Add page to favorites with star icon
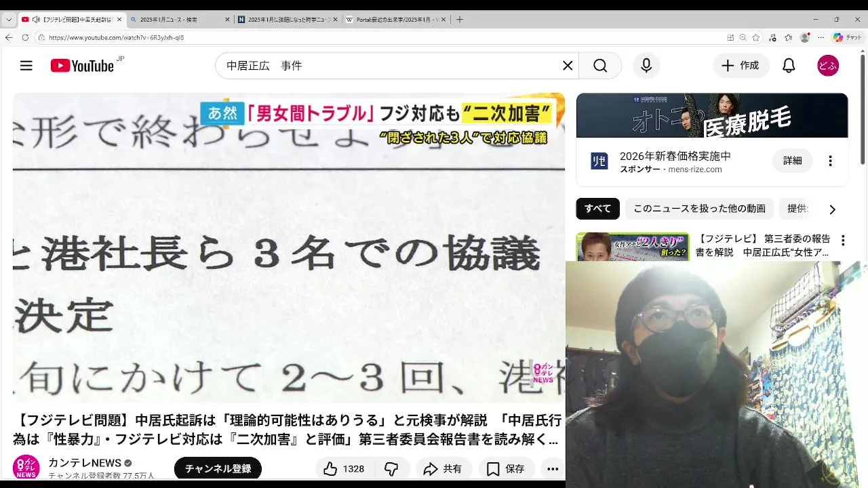Screen dimensions: 868x488 pos(756,37)
